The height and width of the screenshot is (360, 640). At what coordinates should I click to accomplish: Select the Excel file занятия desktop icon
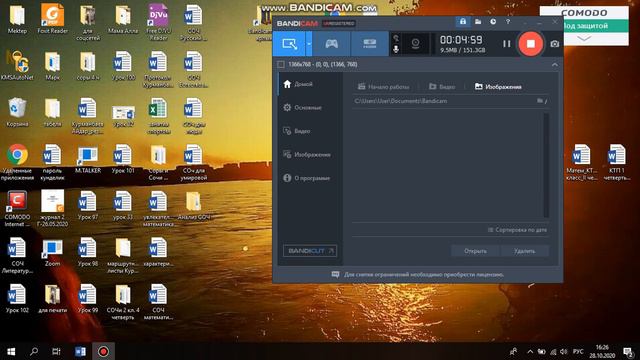click(158, 116)
